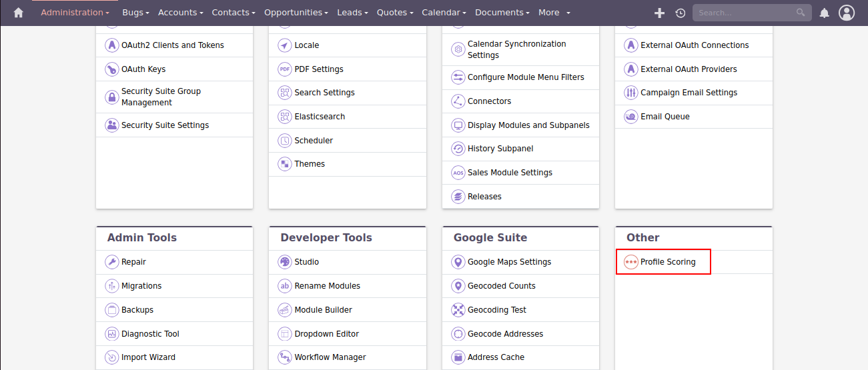Open notifications bell icon
This screenshot has width=868, height=370.
(825, 13)
